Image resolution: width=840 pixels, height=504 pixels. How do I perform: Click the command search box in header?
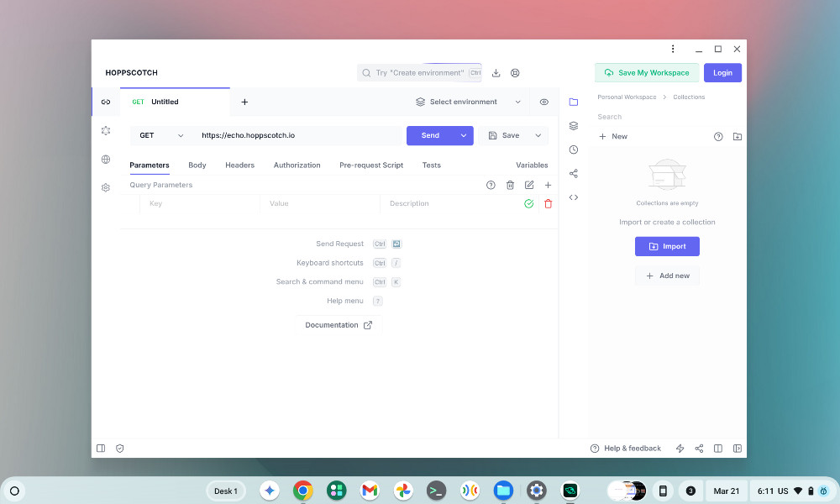(419, 73)
